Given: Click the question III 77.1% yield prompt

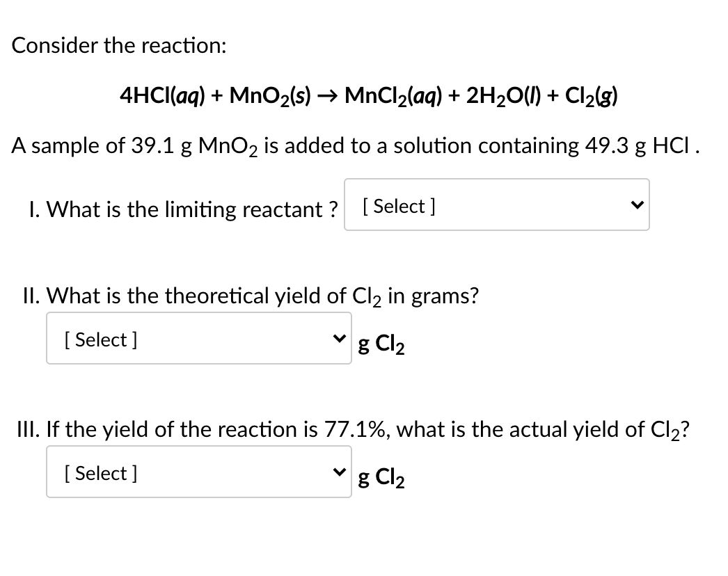Looking at the screenshot, I should click(x=352, y=429).
